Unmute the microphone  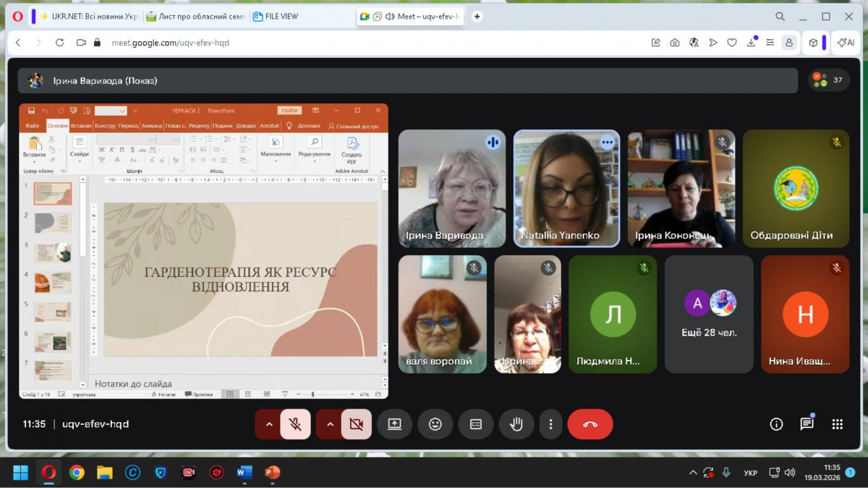tap(295, 424)
